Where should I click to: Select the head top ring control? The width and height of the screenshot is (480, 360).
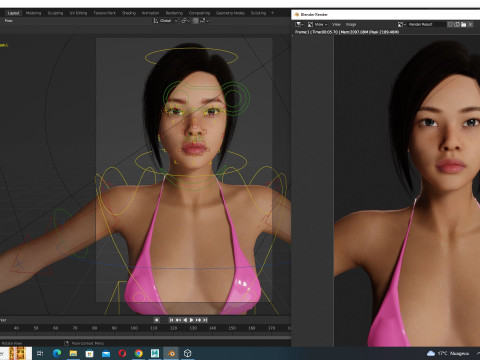191,56
